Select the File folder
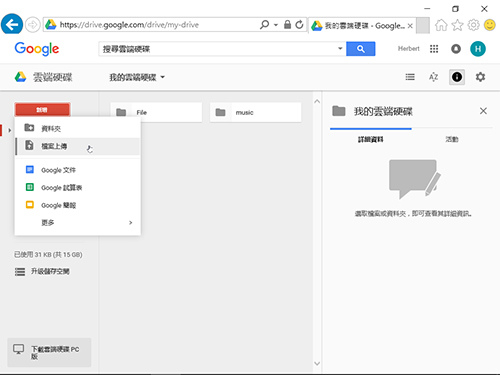 point(156,112)
